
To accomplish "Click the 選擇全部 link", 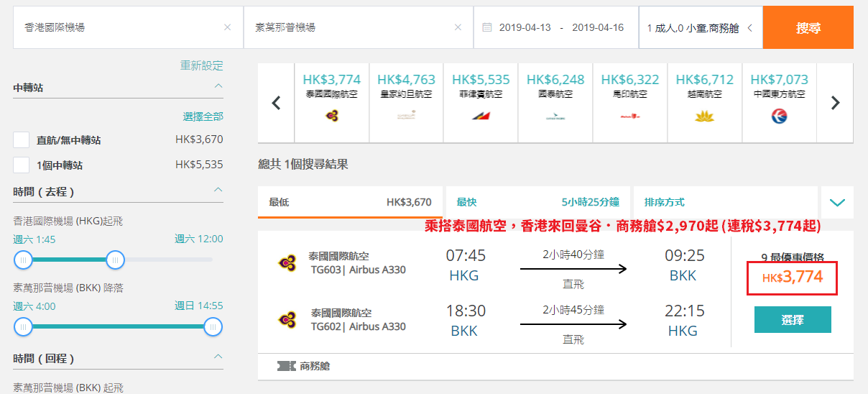I will point(203,116).
